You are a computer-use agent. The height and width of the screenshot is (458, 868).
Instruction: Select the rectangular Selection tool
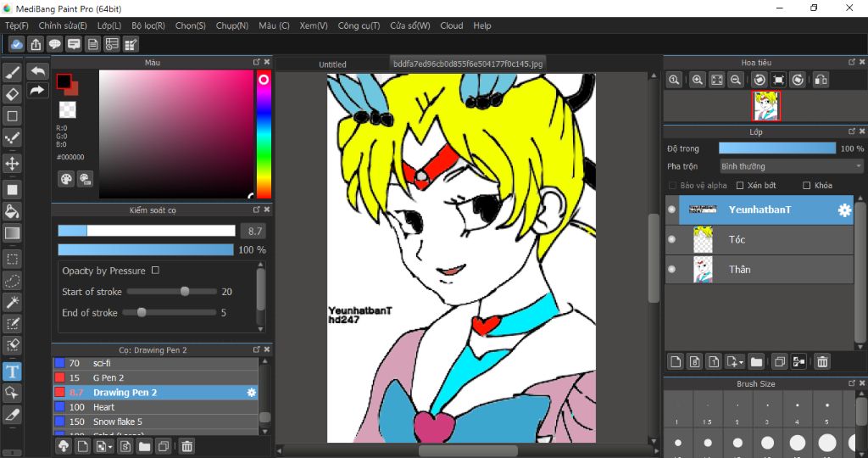coord(12,259)
